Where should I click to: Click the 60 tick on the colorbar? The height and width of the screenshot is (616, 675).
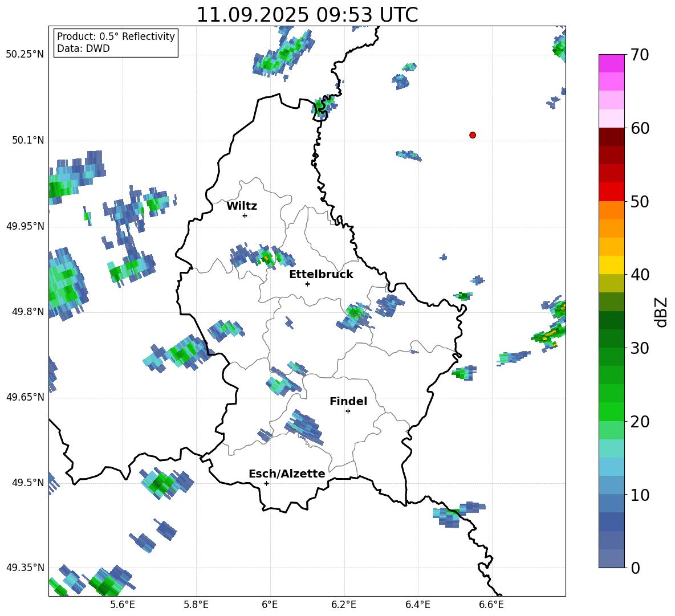(640, 128)
